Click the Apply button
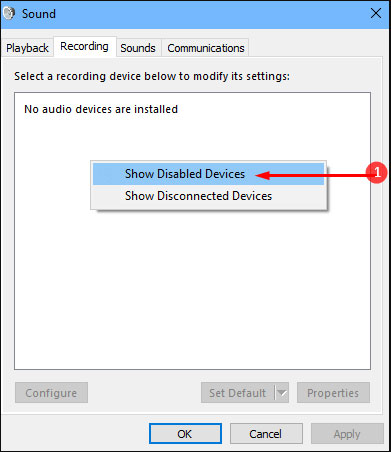 click(347, 434)
